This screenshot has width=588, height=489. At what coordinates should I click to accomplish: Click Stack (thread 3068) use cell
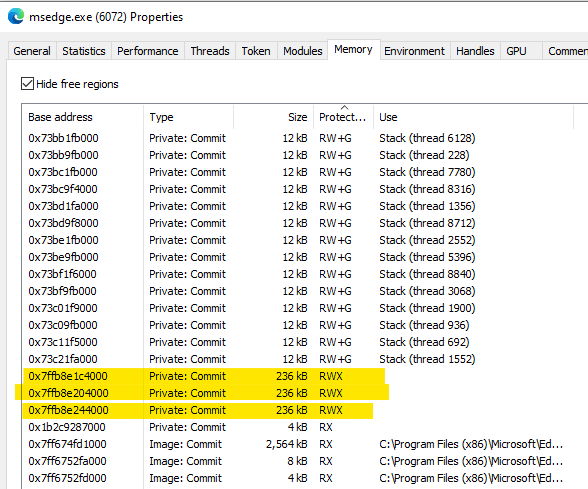(427, 291)
